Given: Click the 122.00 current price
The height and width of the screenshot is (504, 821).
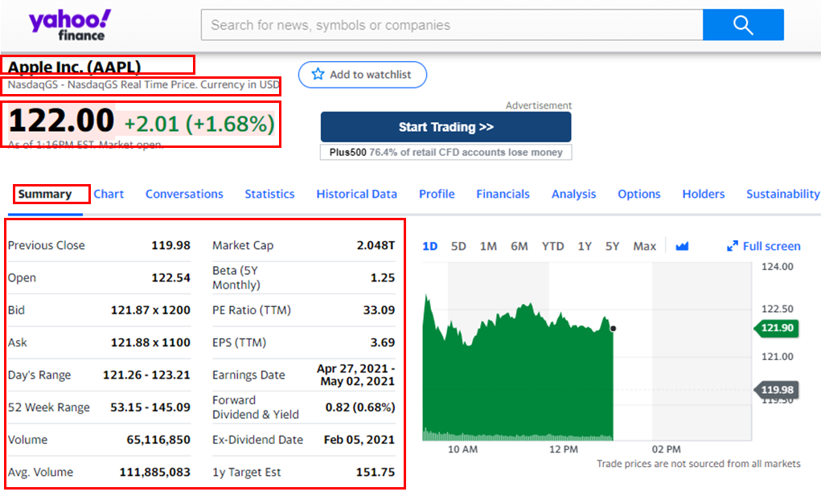Looking at the screenshot, I should click(x=61, y=121).
